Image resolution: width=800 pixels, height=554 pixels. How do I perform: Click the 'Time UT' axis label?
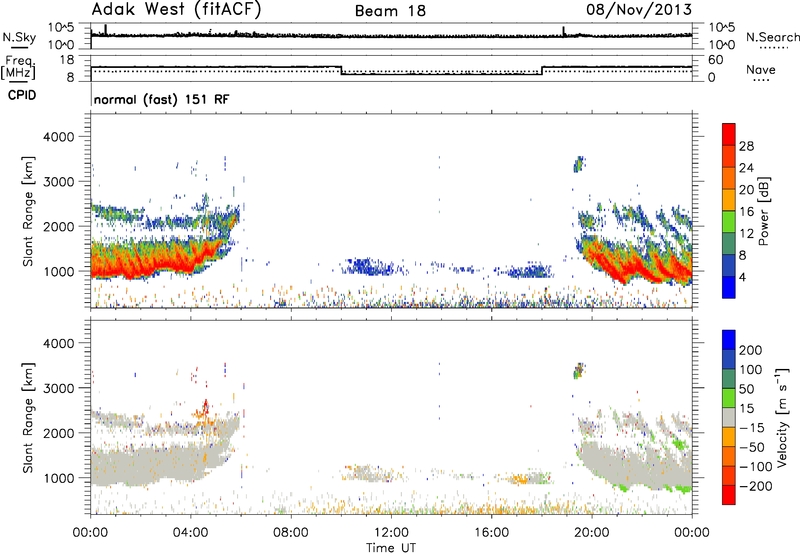391,548
